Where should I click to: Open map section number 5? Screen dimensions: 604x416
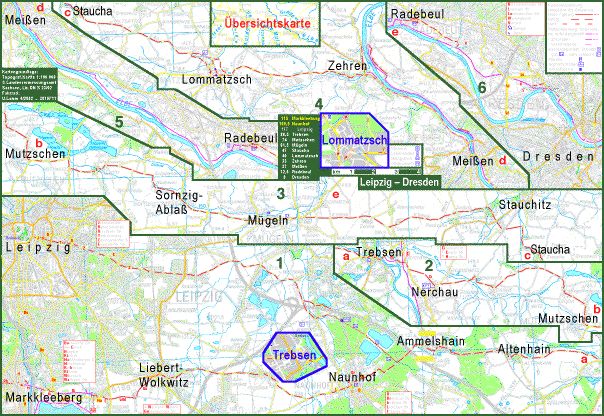[x=118, y=122]
